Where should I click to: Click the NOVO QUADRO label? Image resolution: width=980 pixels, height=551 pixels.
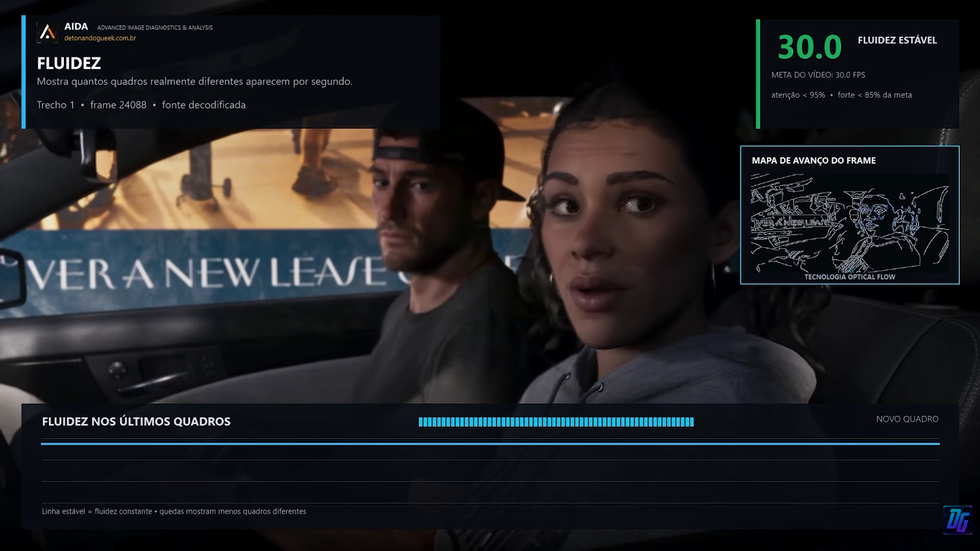(907, 419)
